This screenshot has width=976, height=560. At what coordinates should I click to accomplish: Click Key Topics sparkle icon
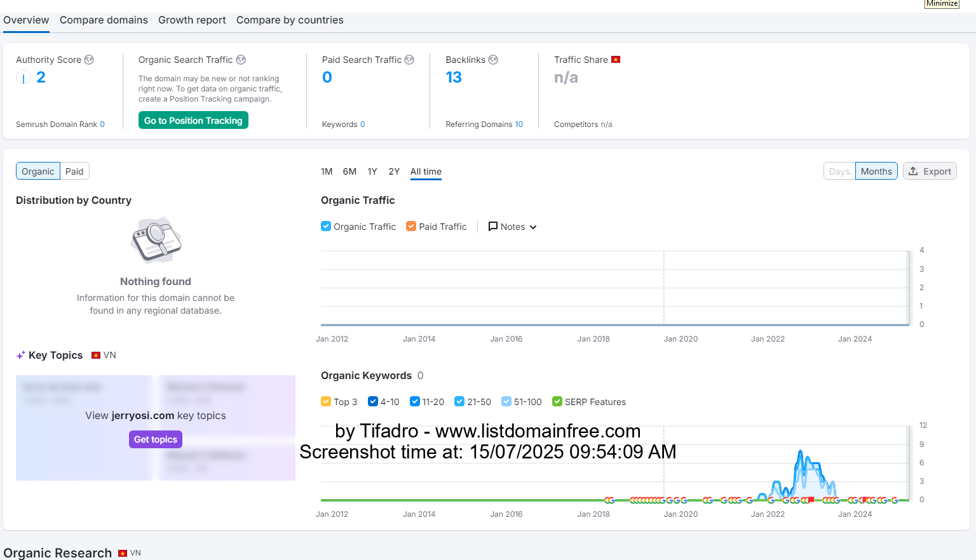tap(21, 356)
